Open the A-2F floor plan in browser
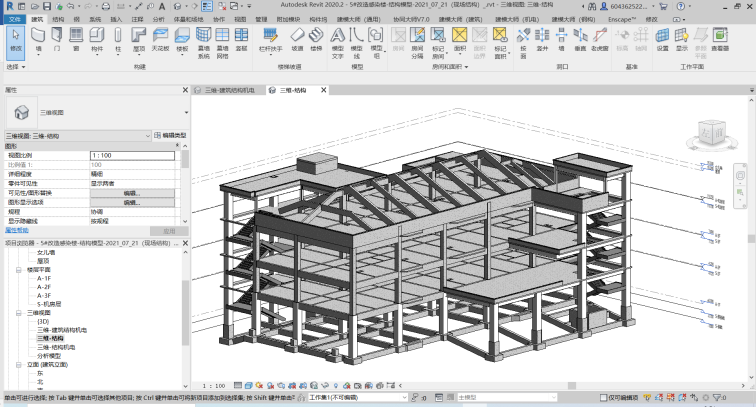Screen dimensions: 756x407 tap(44, 286)
